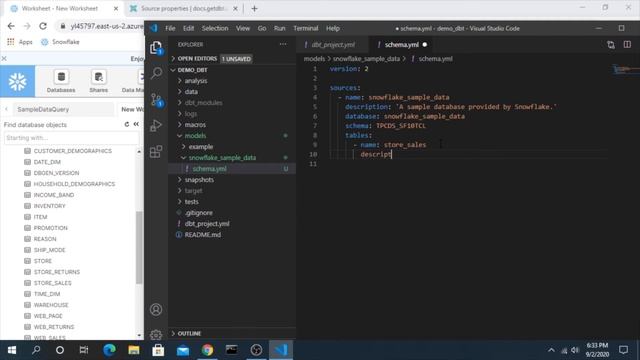Image resolution: width=640 pixels, height=360 pixels.
Task: Open the Search view in VS Code
Action: click(x=156, y=73)
